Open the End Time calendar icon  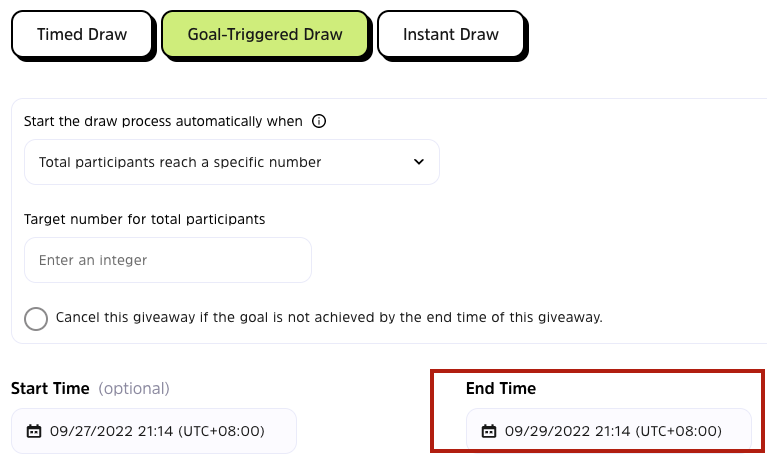pyautogui.click(x=489, y=432)
